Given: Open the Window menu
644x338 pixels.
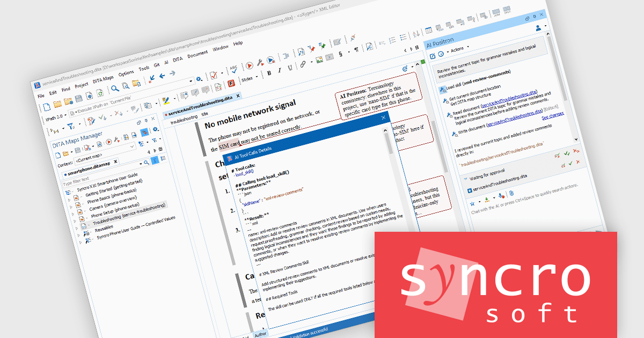Looking at the screenshot, I should [x=221, y=48].
